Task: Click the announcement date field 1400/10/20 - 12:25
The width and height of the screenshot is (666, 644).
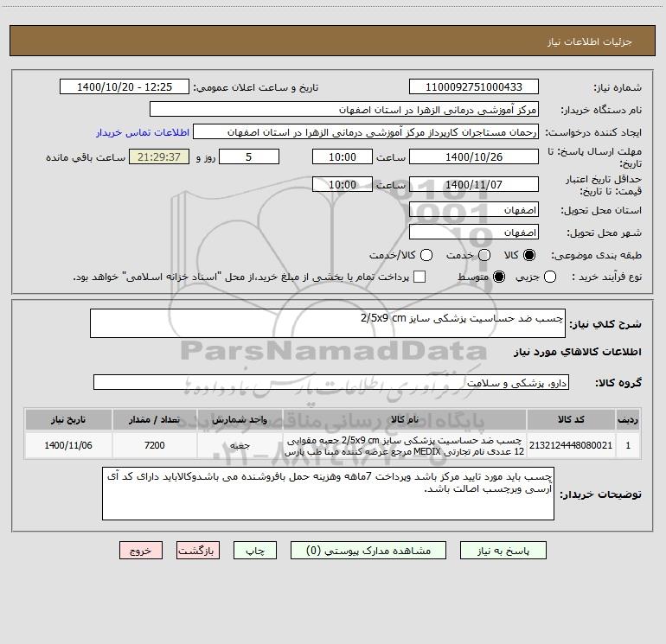Action: pos(125,87)
